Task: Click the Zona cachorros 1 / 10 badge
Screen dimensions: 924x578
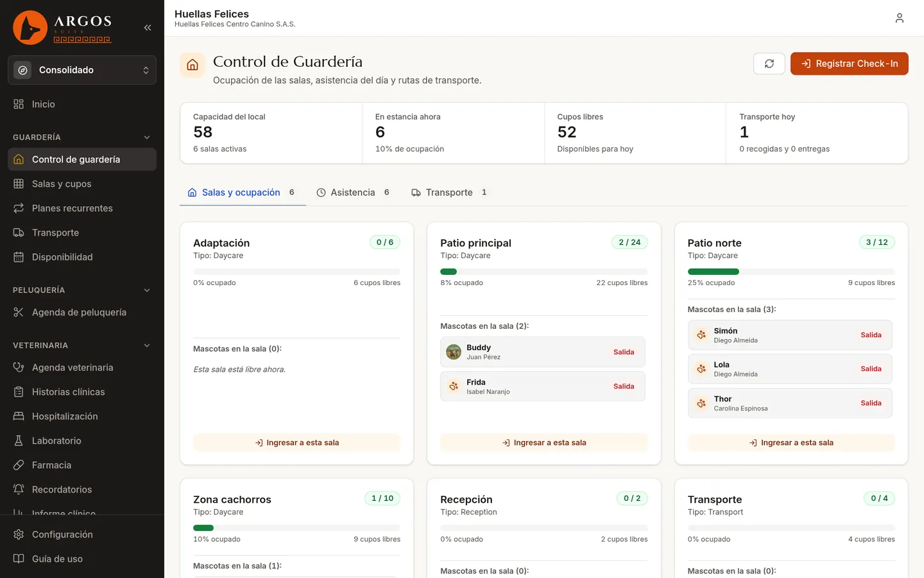Action: pos(382,498)
